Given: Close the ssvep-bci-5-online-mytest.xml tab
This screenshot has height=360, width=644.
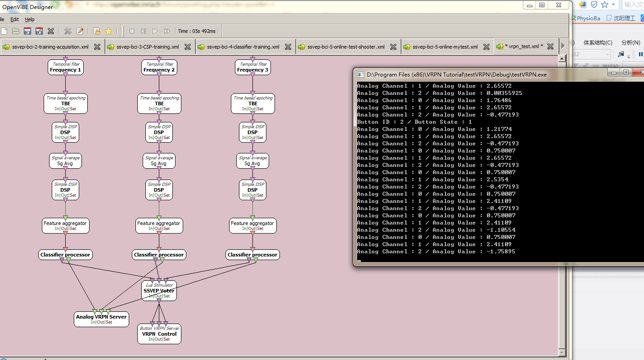Looking at the screenshot, I should coord(486,47).
